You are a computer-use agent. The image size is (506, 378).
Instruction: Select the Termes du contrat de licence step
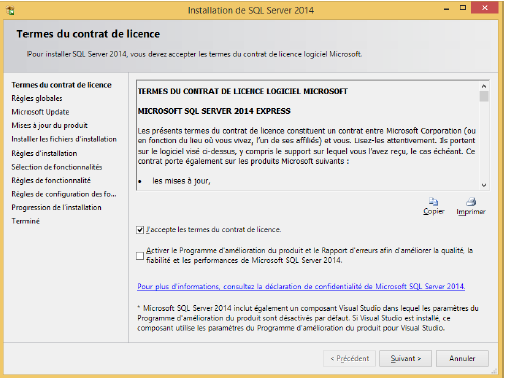coord(61,85)
